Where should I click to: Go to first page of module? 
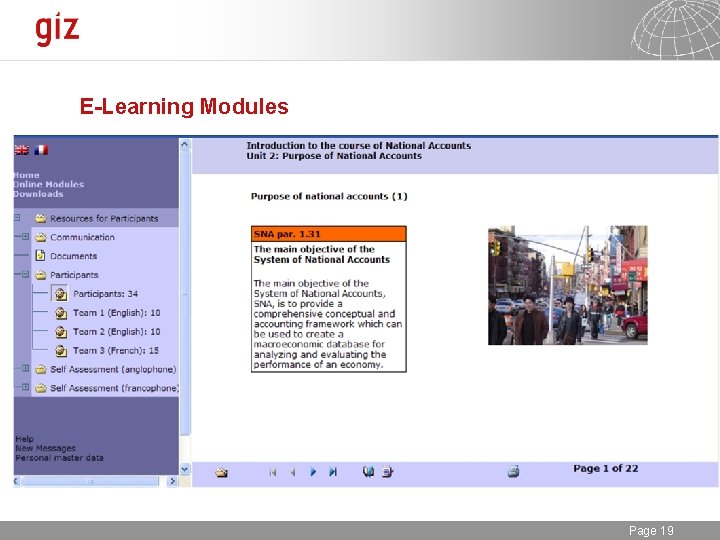tap(273, 472)
